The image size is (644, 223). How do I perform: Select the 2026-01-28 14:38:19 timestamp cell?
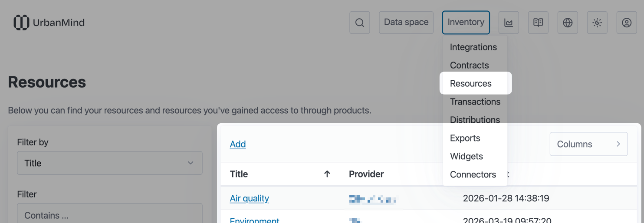pos(506,198)
